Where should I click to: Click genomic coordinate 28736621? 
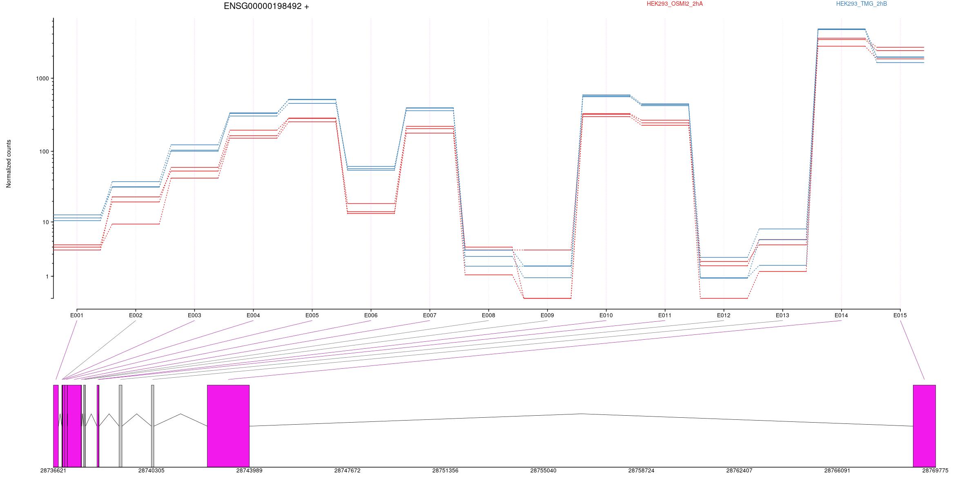tap(53, 470)
